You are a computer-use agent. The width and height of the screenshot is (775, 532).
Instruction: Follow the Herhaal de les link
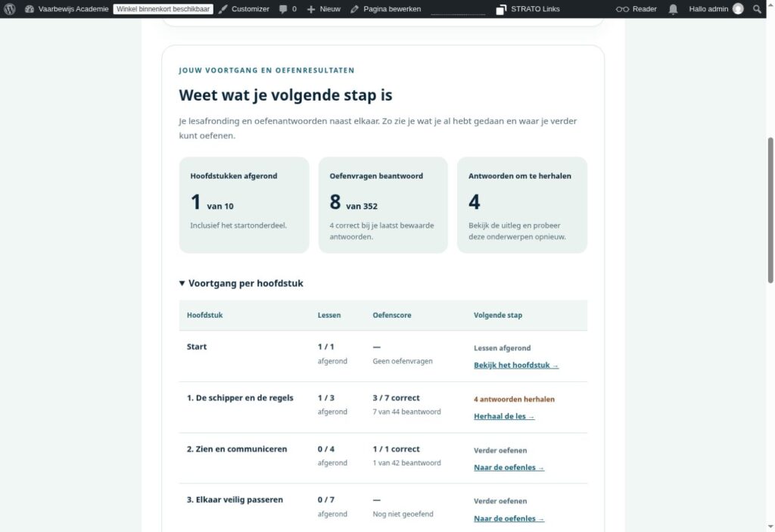coord(504,416)
